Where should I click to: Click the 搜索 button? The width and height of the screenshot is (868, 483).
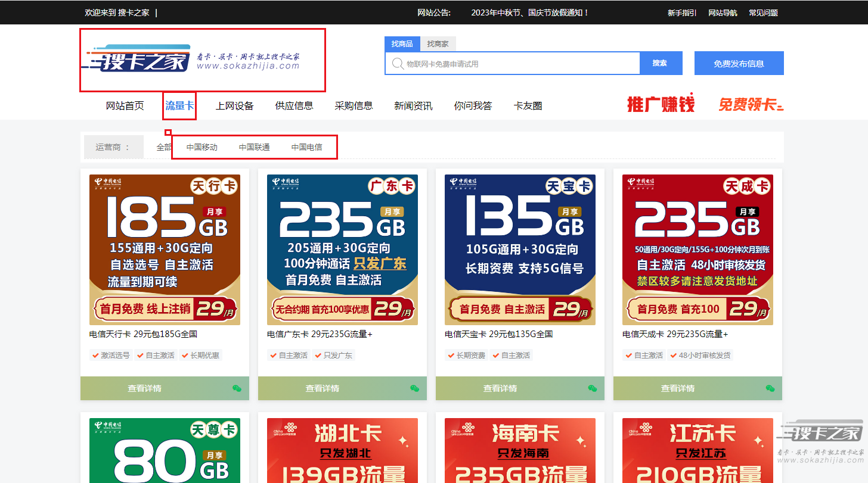point(661,63)
